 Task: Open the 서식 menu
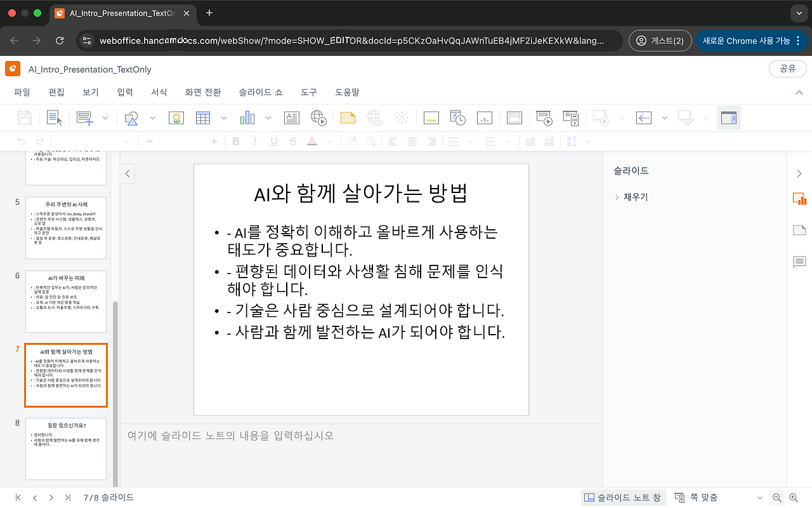159,92
